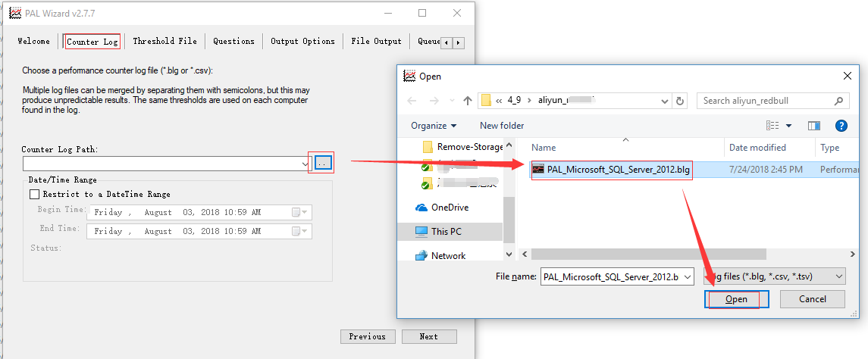
Task: Select the This PC computer icon
Action: [421, 231]
